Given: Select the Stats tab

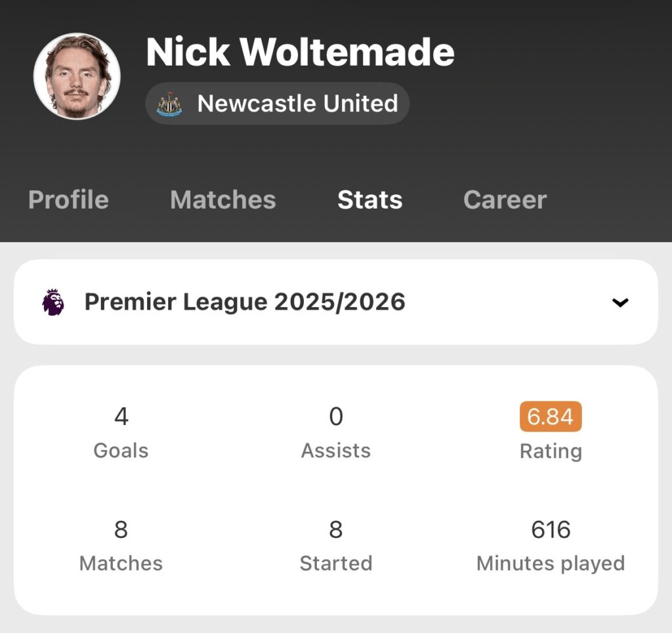Looking at the screenshot, I should tap(369, 199).
